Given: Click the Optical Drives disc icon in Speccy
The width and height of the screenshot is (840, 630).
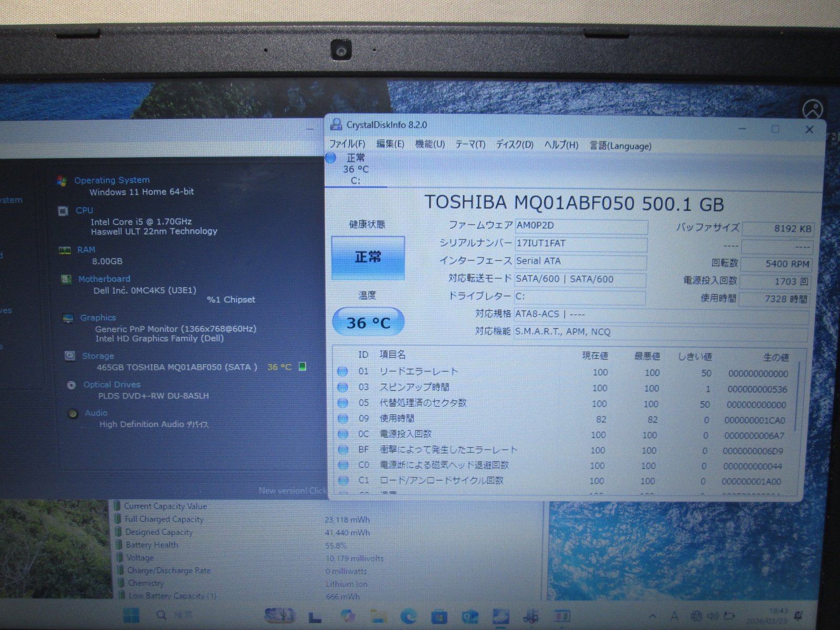Looking at the screenshot, I should pos(71,385).
